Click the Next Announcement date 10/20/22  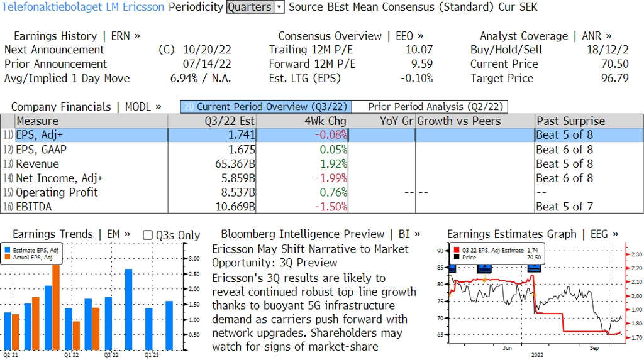pyautogui.click(x=207, y=50)
